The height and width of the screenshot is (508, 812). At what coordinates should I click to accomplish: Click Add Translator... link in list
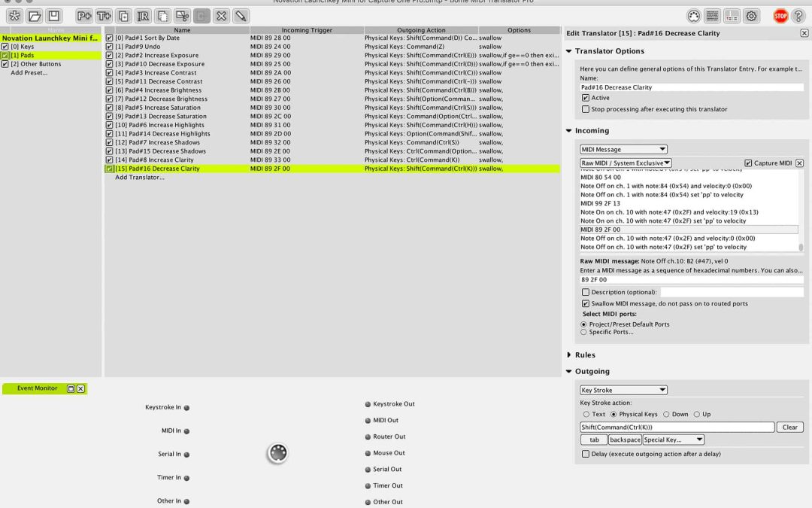[139, 178]
